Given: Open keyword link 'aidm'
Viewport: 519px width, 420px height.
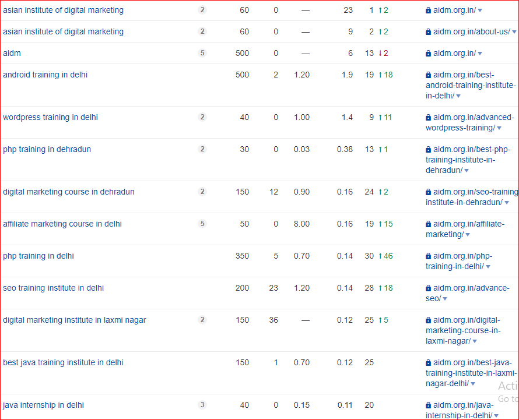Looking at the screenshot, I should point(12,53).
